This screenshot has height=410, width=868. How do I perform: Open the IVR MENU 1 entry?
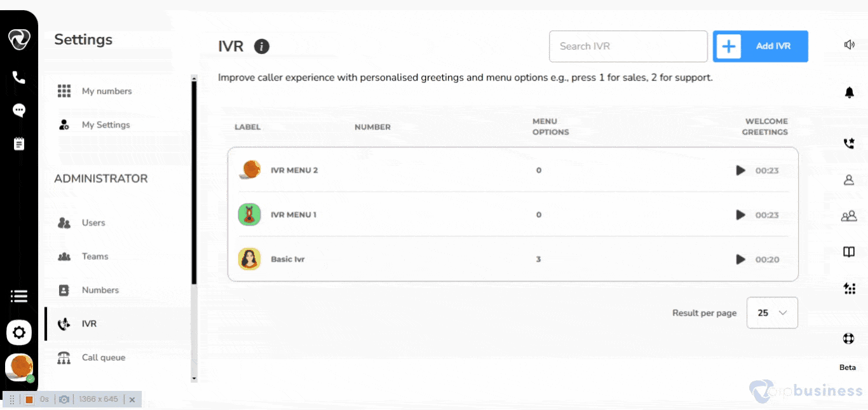(294, 215)
